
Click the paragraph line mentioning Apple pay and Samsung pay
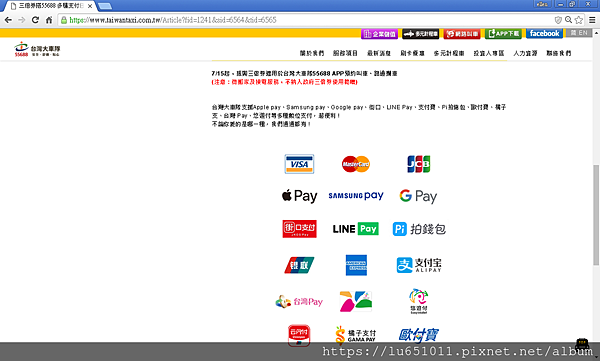[x=359, y=107]
